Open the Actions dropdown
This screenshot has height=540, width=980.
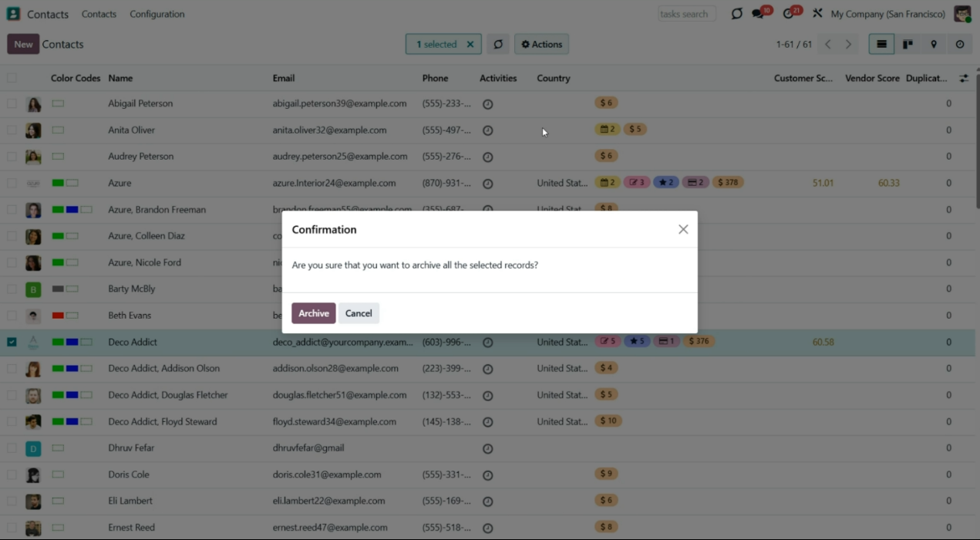541,45
